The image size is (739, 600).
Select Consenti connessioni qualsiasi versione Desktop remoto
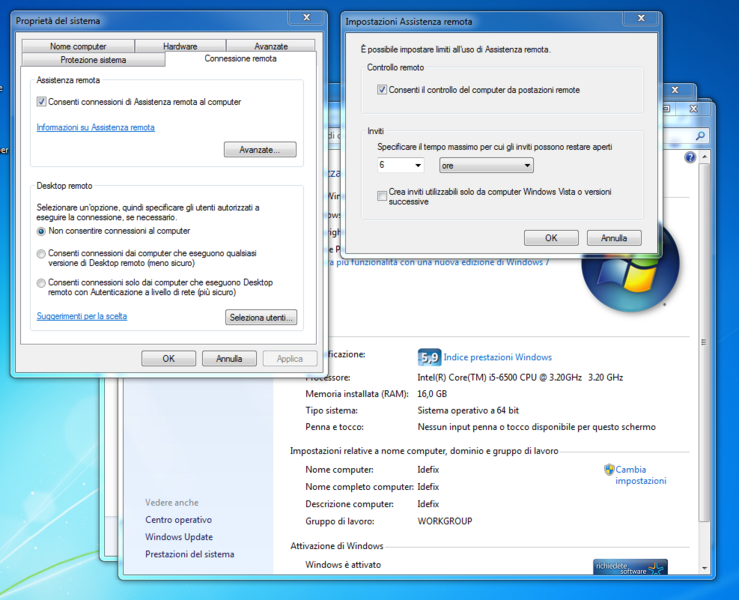coord(41,254)
